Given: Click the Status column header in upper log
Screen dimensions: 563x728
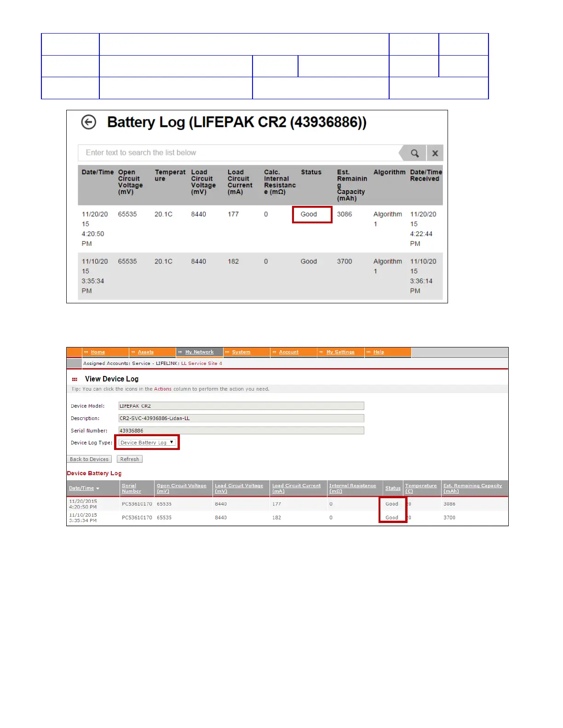Looking at the screenshot, I should [x=311, y=172].
